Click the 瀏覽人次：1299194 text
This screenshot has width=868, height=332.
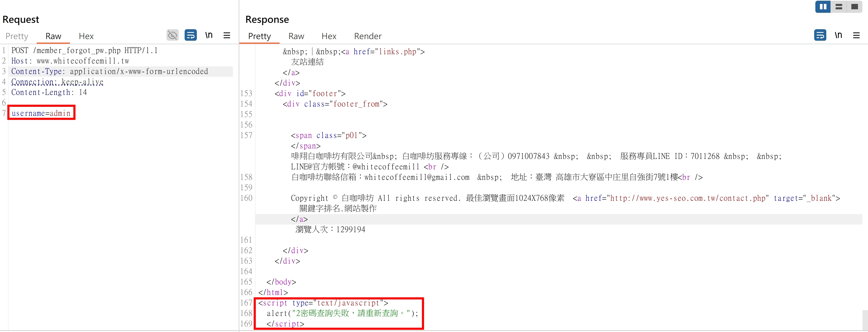[x=330, y=229]
